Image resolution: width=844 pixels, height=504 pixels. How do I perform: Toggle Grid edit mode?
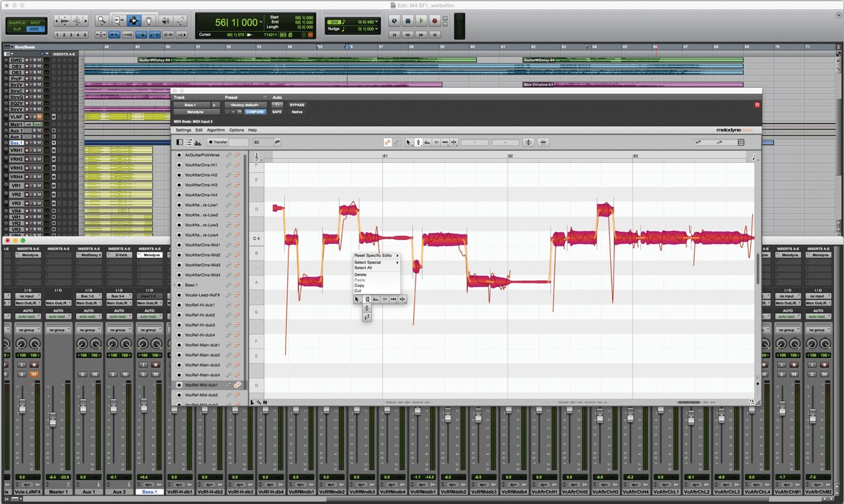click(x=35, y=29)
